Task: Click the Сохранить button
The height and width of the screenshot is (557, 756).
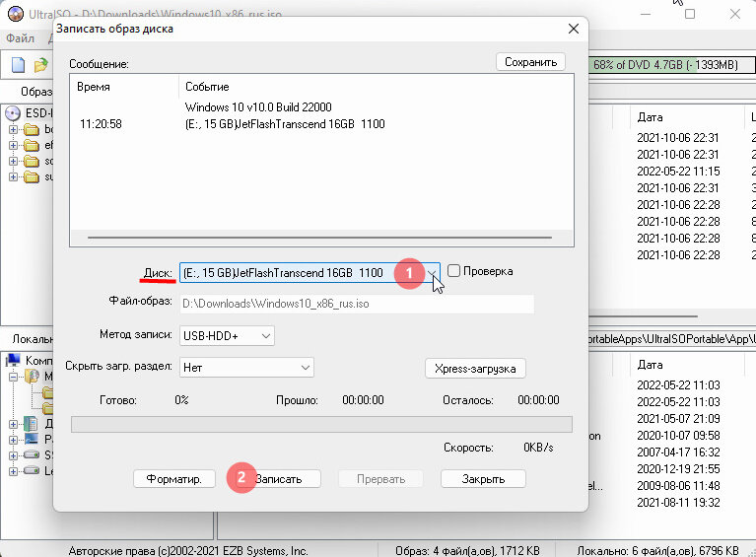Action: [x=530, y=62]
